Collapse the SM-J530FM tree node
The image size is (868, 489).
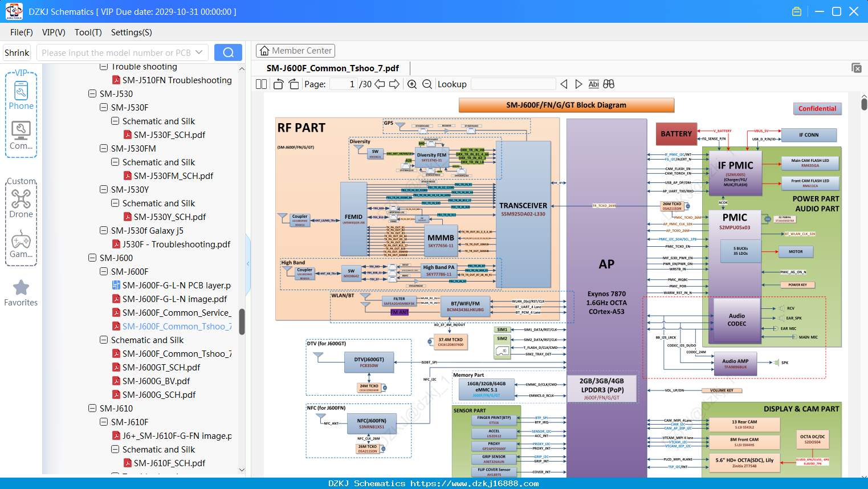coord(104,148)
